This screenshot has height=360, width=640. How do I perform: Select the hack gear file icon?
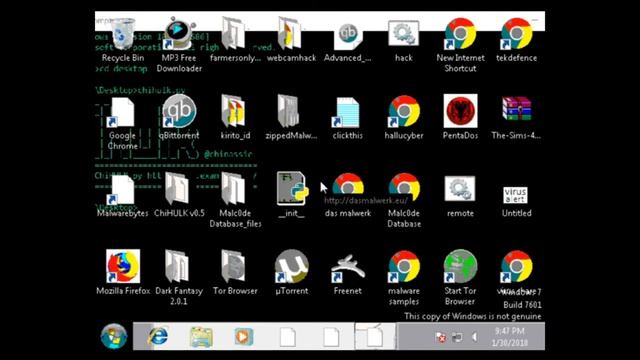pos(403,33)
